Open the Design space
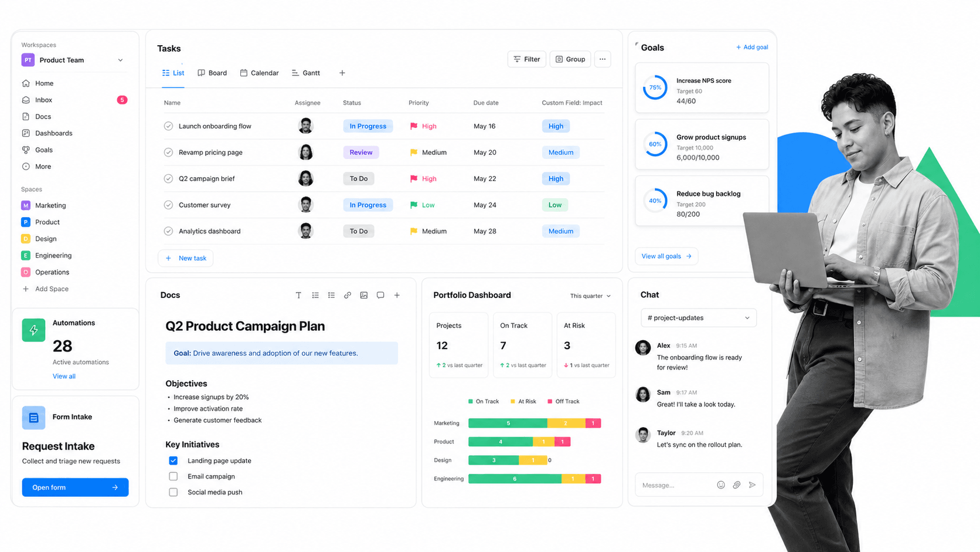Viewport: 980px width, 552px height. click(x=39, y=239)
